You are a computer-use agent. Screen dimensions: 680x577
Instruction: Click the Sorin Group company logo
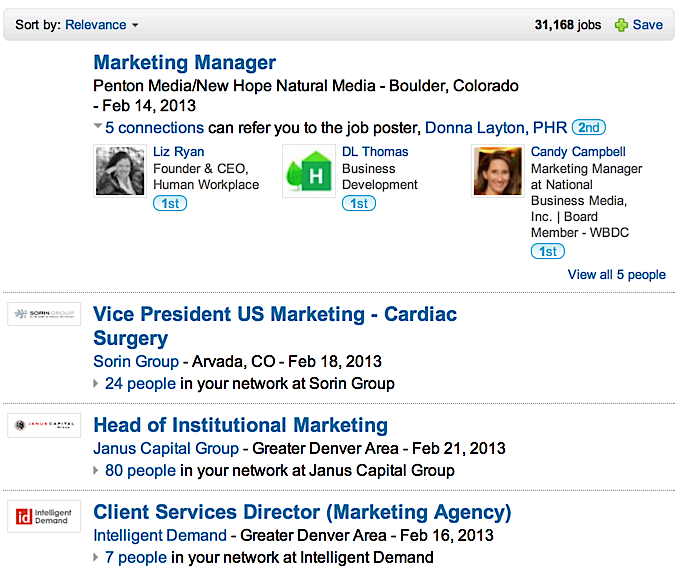(44, 314)
